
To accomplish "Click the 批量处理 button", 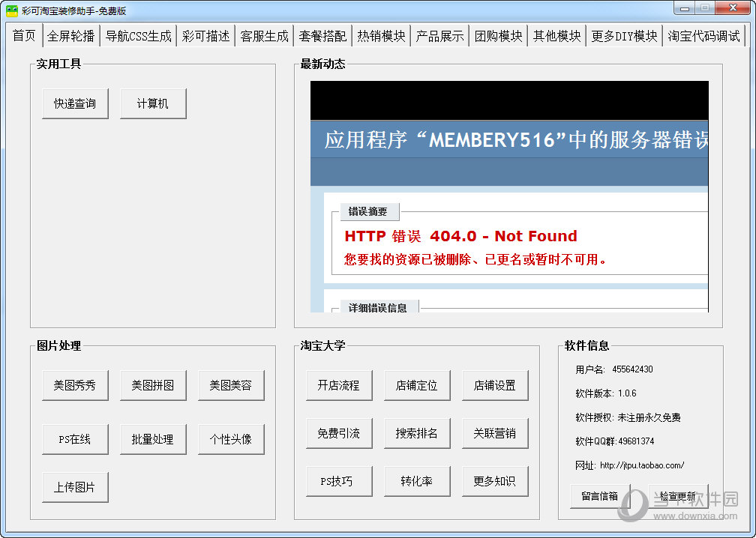I will click(153, 439).
